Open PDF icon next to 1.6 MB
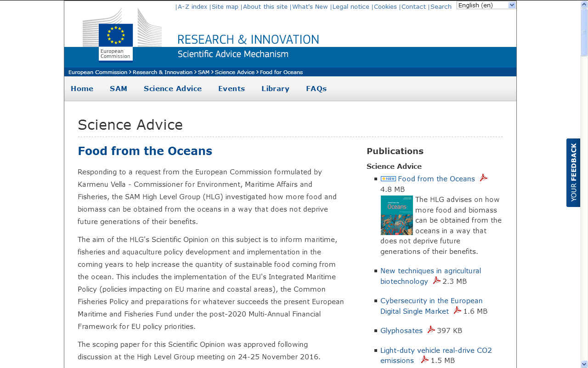588x368 pixels. pyautogui.click(x=457, y=310)
